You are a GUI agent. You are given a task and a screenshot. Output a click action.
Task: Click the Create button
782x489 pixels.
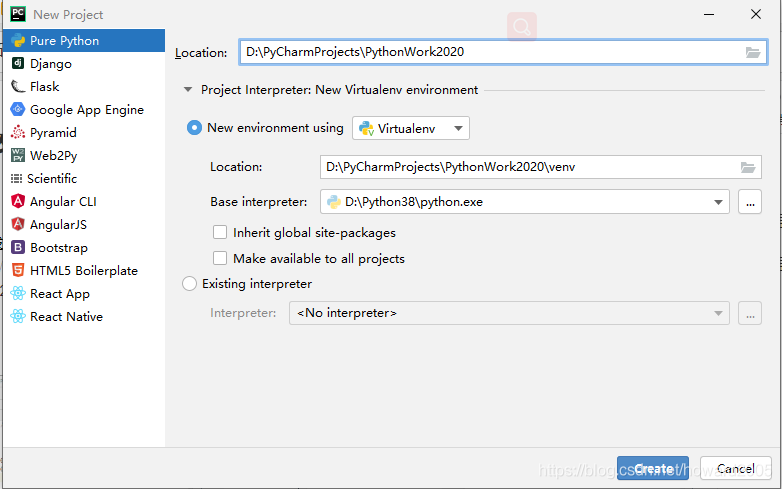click(x=653, y=468)
